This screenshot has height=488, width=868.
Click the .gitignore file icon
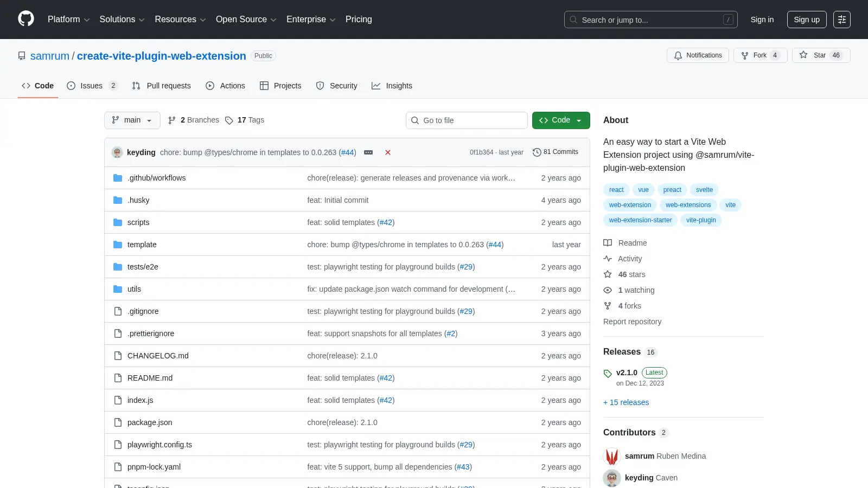(118, 311)
